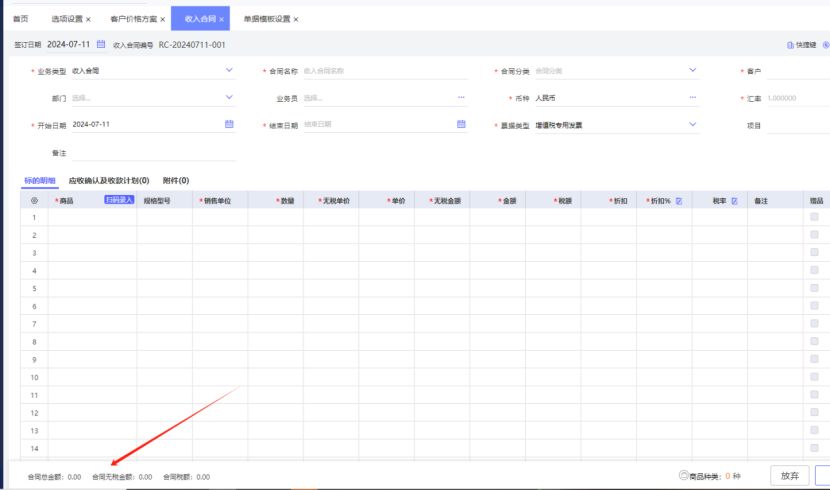Tick the 赠品 checkbox in row 1
The width and height of the screenshot is (830, 490).
tap(814, 217)
